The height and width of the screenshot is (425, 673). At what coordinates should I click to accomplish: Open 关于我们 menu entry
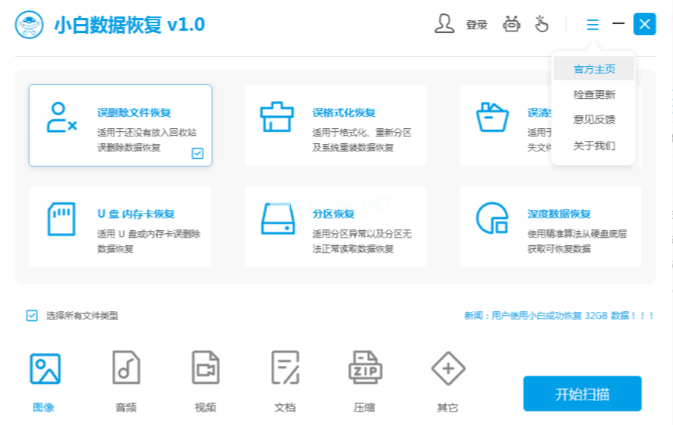click(594, 146)
